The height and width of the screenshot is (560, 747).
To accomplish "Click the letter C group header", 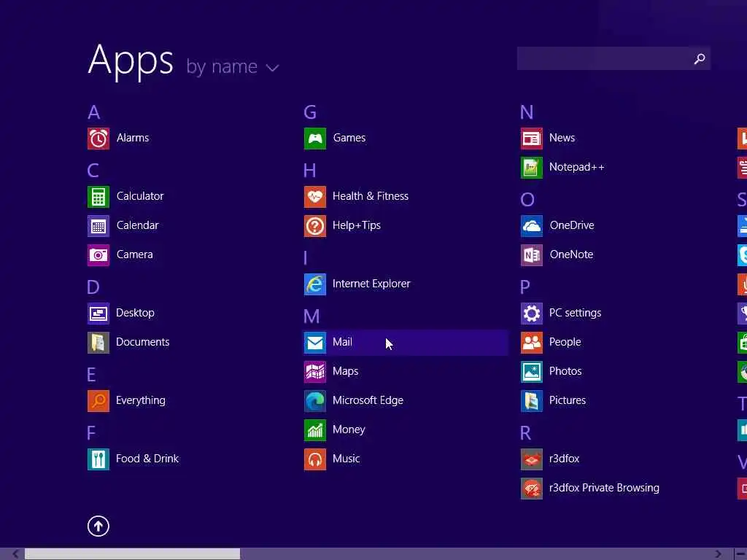I will (x=93, y=171).
